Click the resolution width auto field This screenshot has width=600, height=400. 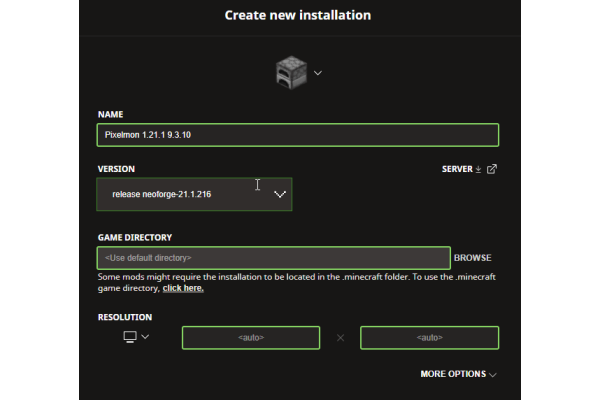pos(251,338)
